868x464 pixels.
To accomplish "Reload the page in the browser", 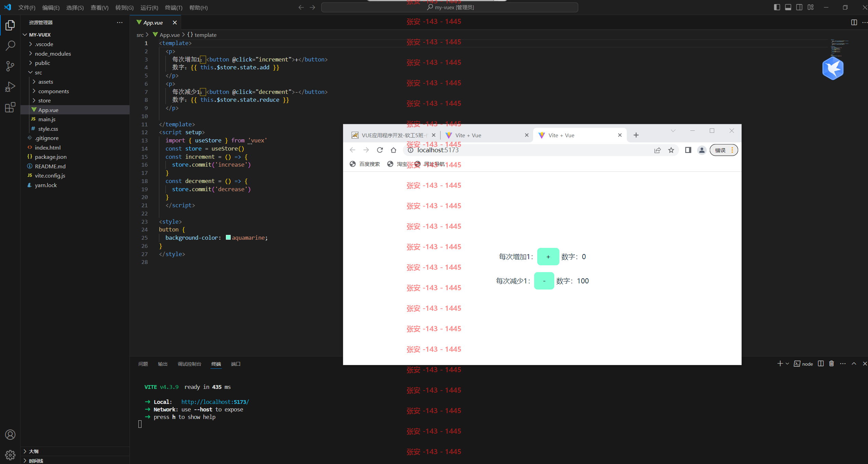I will (380, 150).
